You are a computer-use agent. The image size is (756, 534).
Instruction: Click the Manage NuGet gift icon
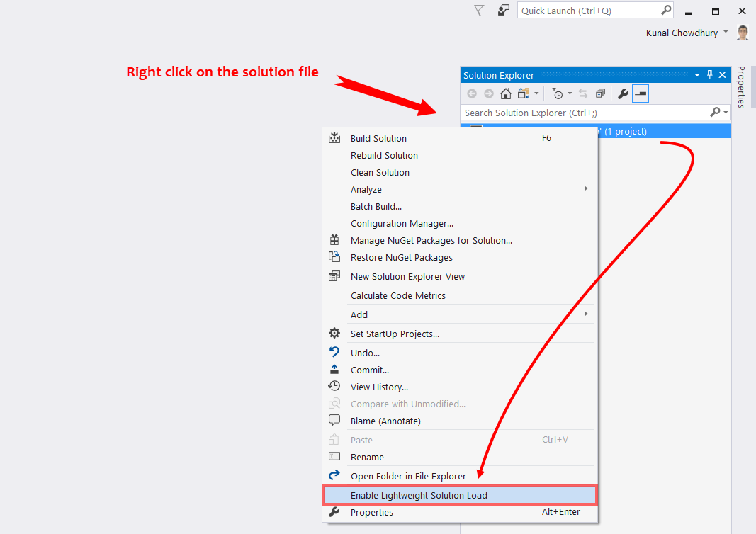(334, 239)
